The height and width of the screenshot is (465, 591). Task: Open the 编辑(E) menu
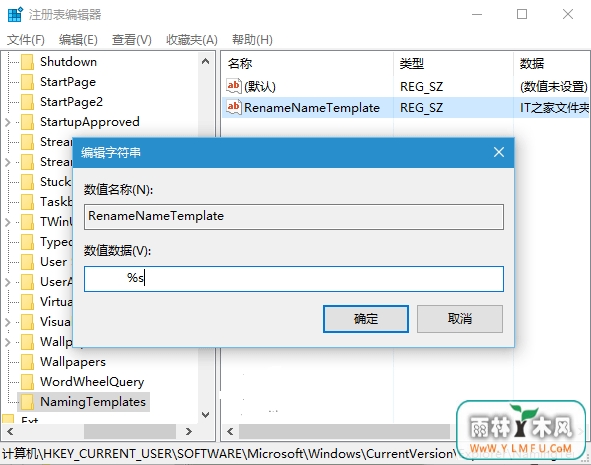point(78,40)
